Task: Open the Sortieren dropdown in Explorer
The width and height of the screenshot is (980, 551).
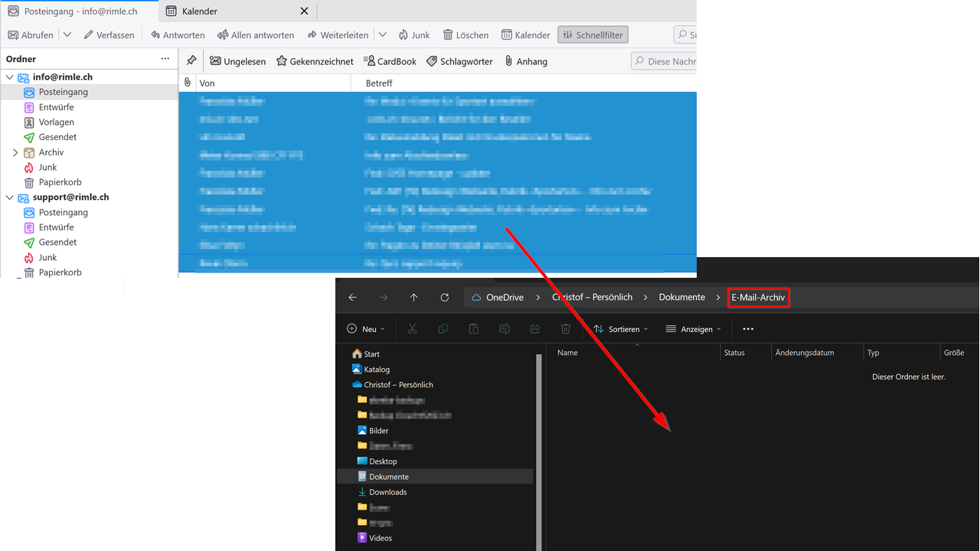Action: pos(621,329)
